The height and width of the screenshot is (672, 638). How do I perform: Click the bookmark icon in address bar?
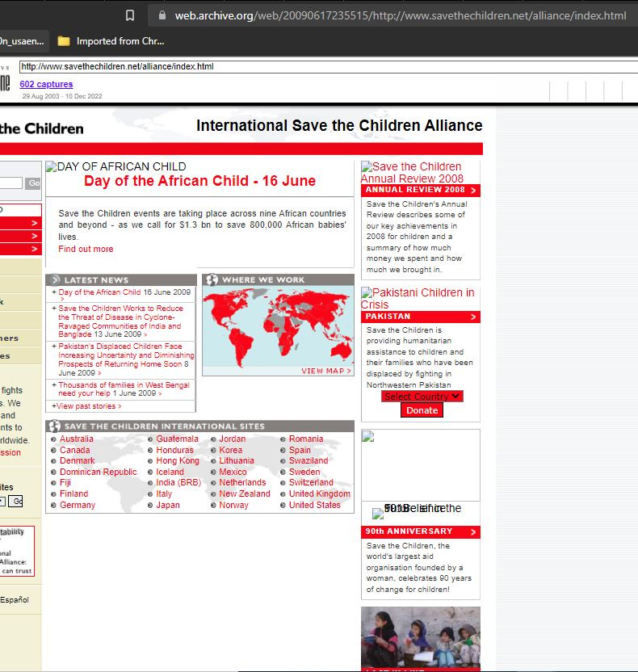coord(130,16)
